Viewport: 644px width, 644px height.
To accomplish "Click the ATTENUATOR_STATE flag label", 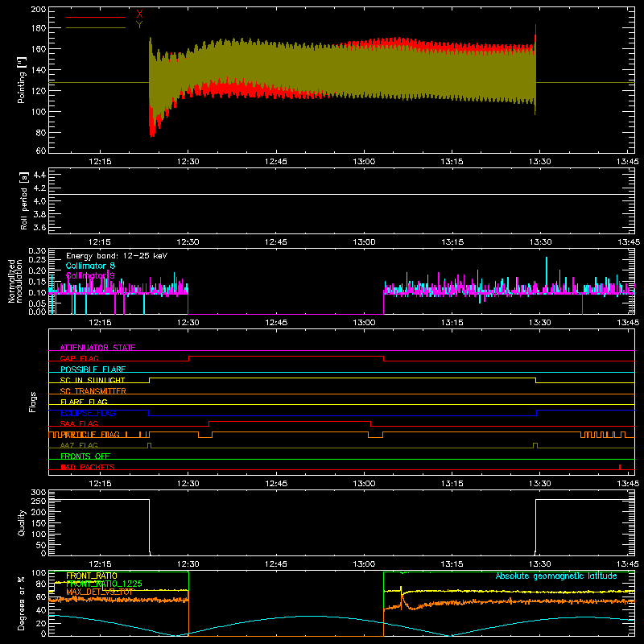I will (x=97, y=348).
